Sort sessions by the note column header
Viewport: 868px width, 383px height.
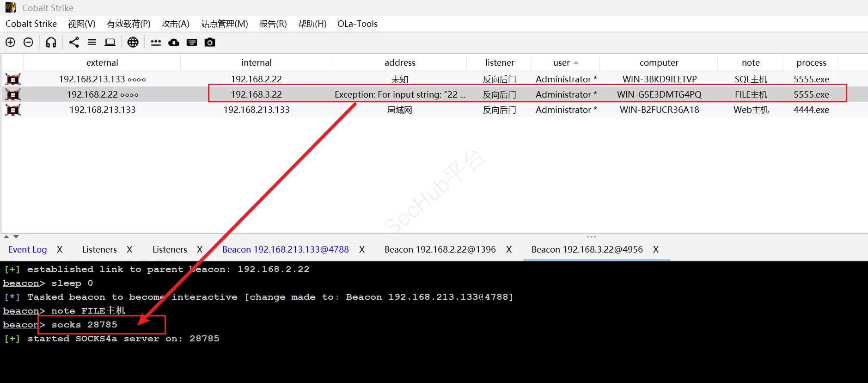(751, 62)
